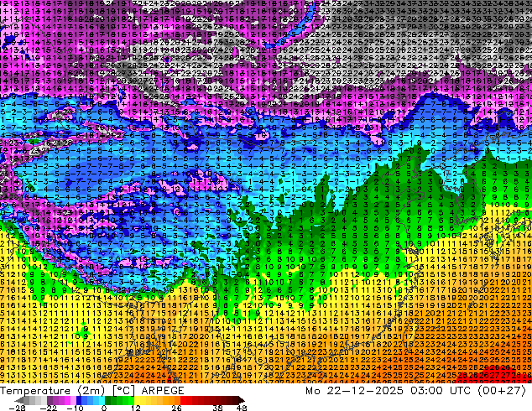The image size is (532, 411).
Task: Click the '38' color scale value
Action: pos(218,408)
